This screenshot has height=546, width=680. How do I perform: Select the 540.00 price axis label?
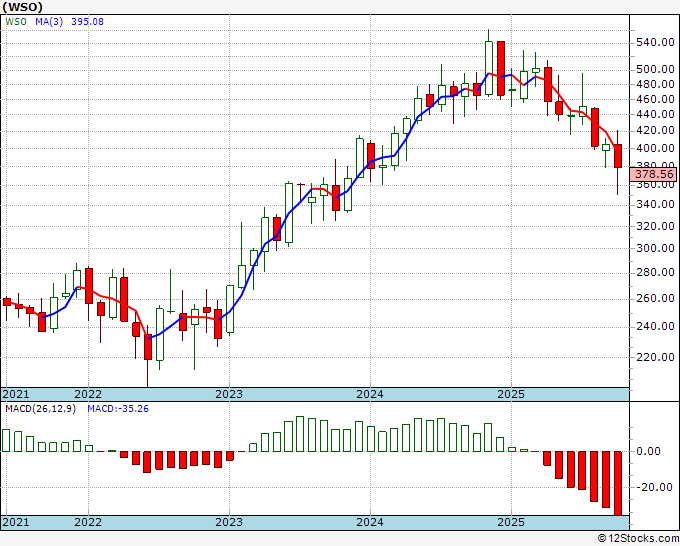(655, 43)
